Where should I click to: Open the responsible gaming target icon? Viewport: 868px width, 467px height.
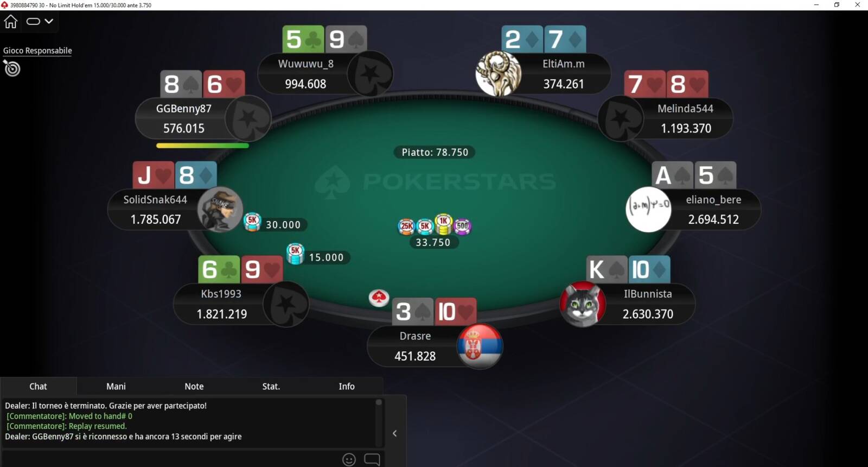pos(11,68)
